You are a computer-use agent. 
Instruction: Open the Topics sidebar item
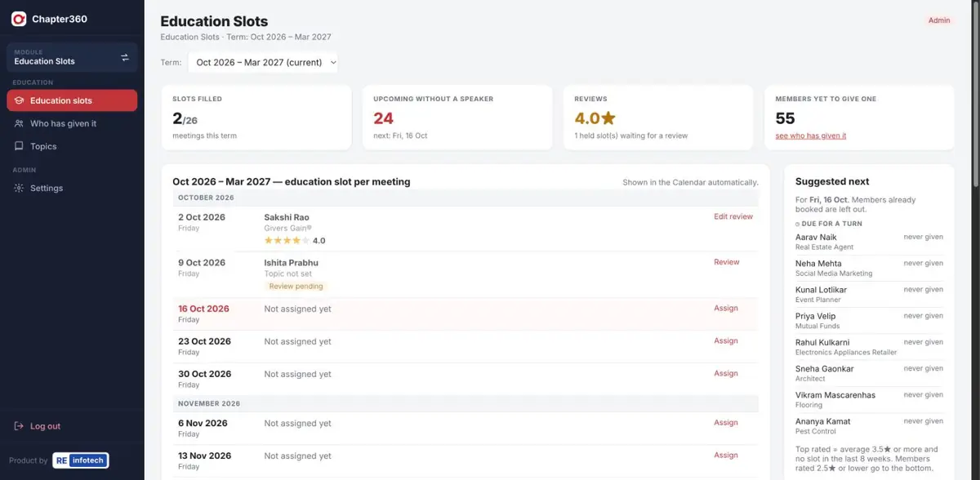[x=72, y=146]
